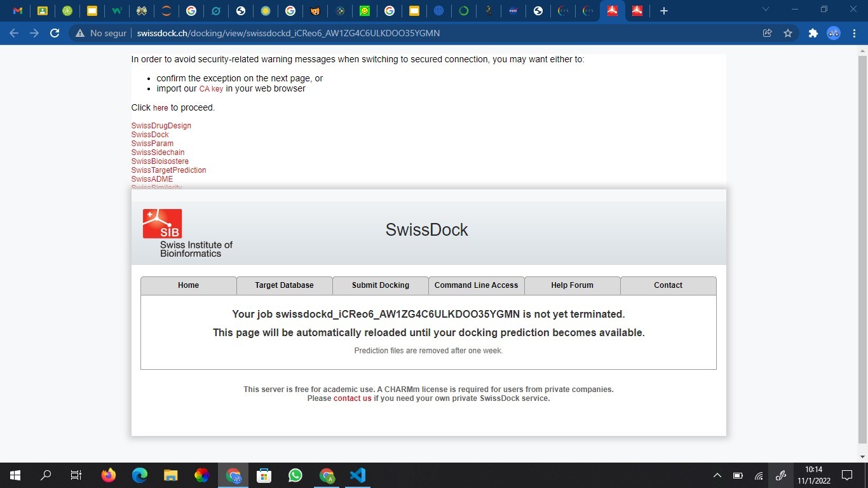Open the Submit Docking tab

point(380,285)
